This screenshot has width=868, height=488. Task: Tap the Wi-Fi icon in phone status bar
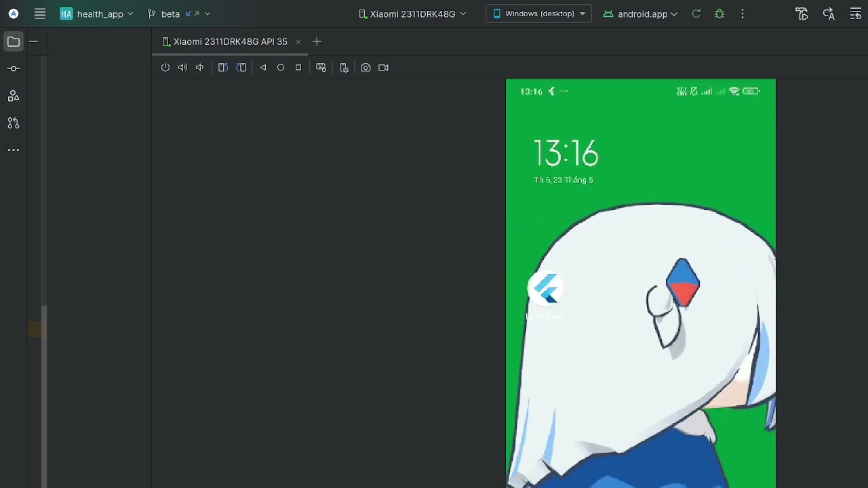(734, 91)
